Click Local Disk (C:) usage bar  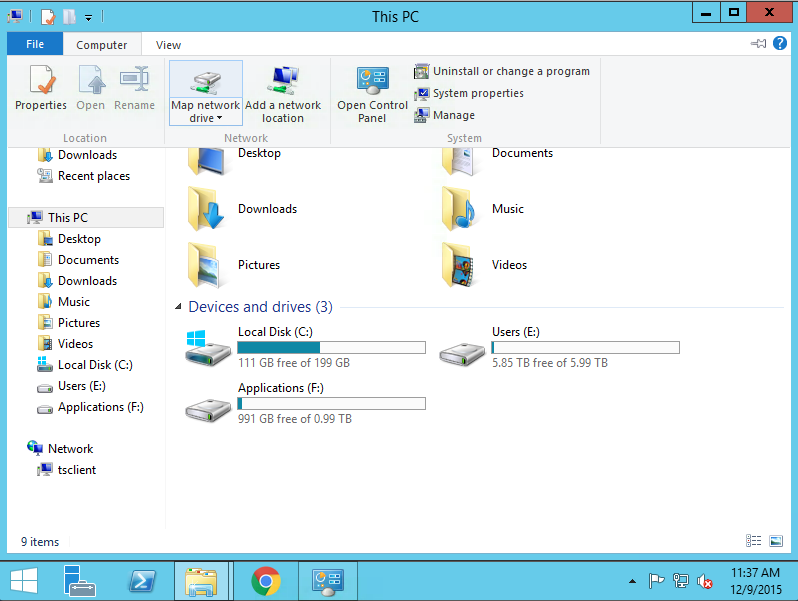click(x=331, y=348)
